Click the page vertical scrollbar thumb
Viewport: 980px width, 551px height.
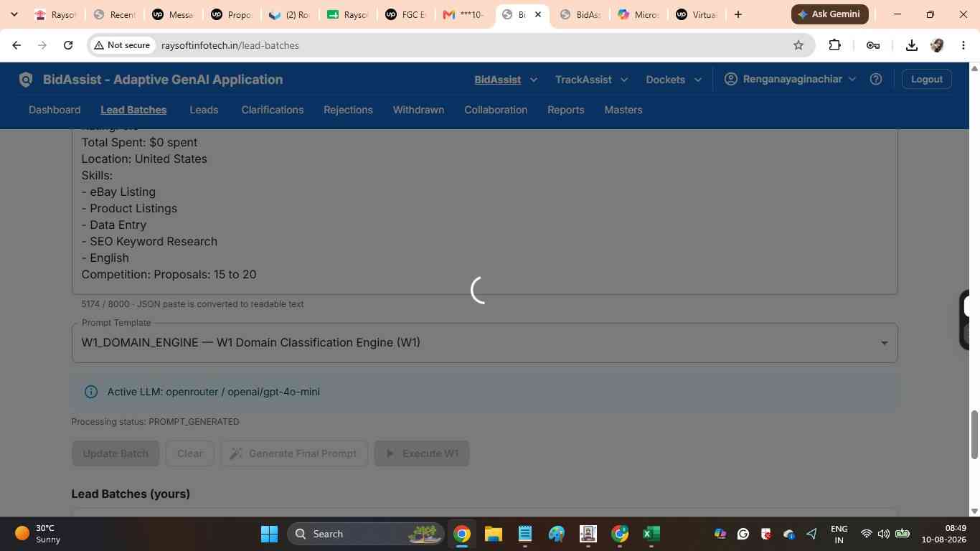tap(974, 434)
